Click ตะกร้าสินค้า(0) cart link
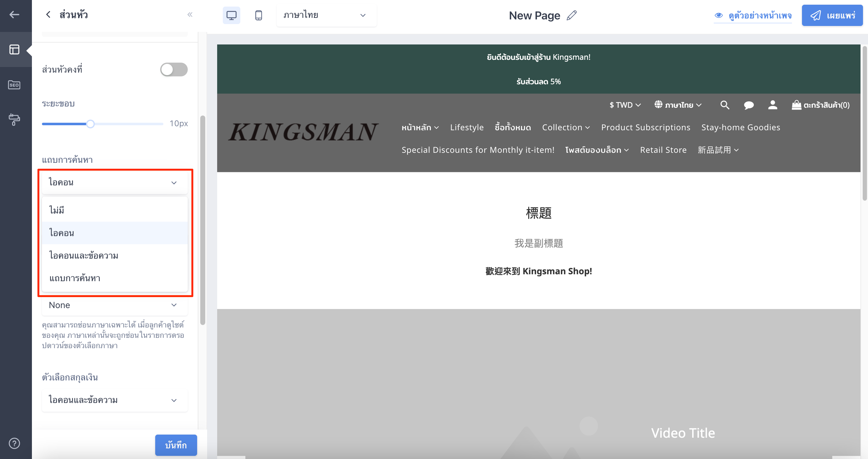This screenshot has height=459, width=868. coord(826,105)
